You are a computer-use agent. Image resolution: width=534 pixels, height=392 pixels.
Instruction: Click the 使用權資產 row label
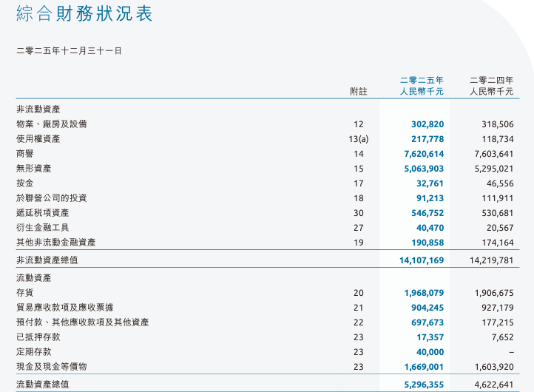pyautogui.click(x=38, y=139)
